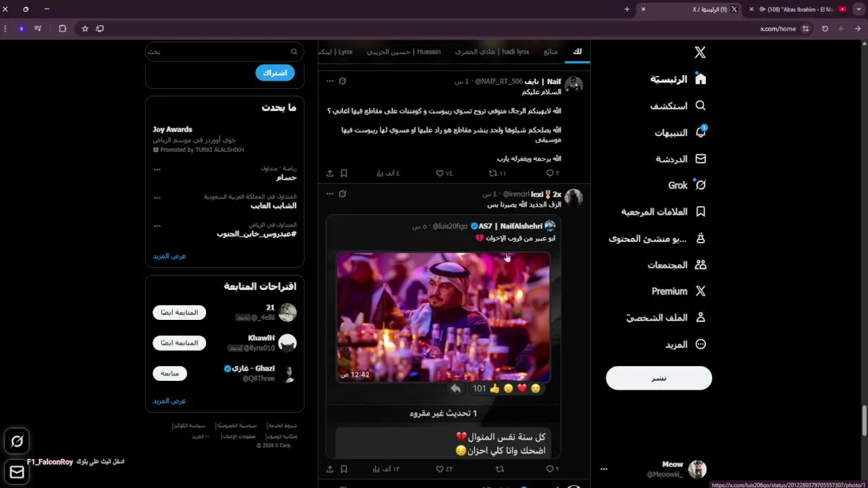Open التنبيهات notifications bell
This screenshot has width=868, height=488.
pyautogui.click(x=680, y=133)
